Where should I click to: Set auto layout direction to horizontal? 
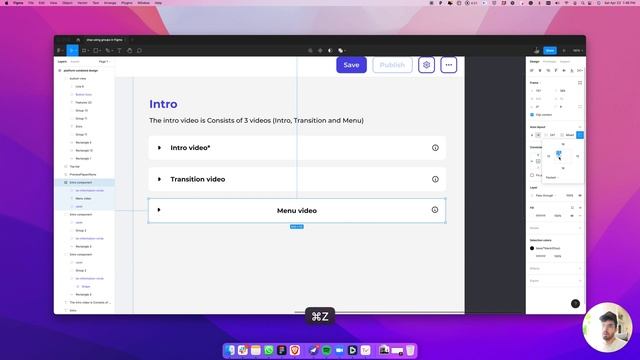click(538, 135)
